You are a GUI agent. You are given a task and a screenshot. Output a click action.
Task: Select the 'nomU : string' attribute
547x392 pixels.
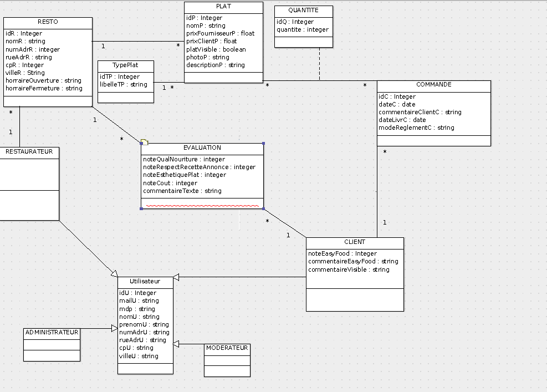pyautogui.click(x=140, y=317)
